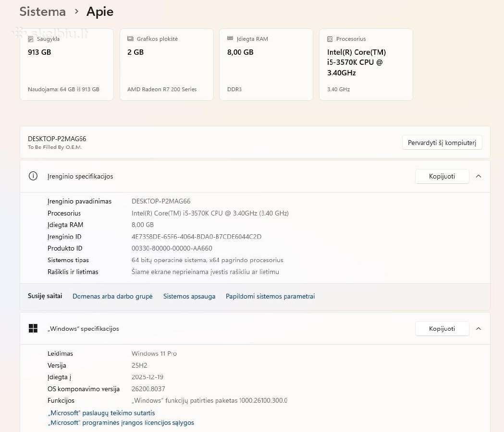Select the Produkto ID value 00330-80000
Screen dimensions: 504x432
[x=172, y=248]
